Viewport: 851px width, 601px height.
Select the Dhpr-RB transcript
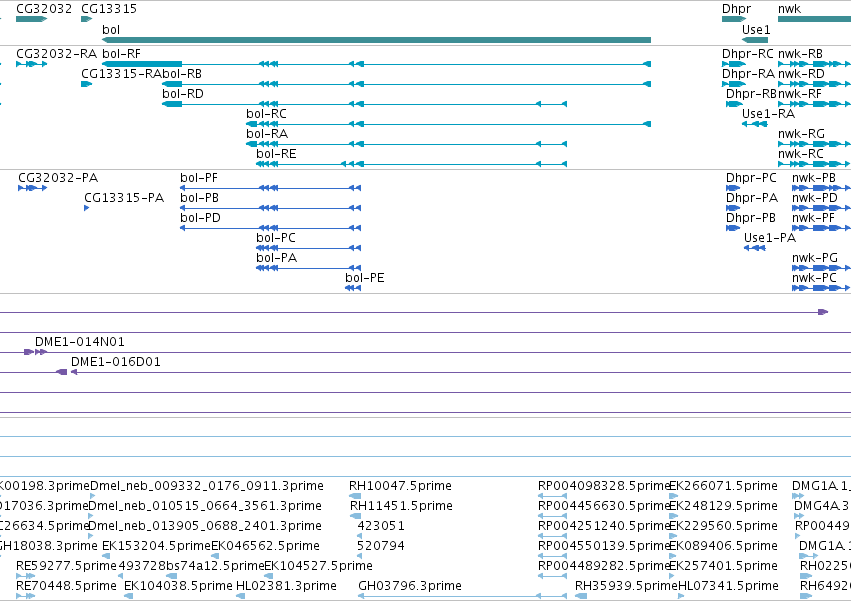click(734, 104)
